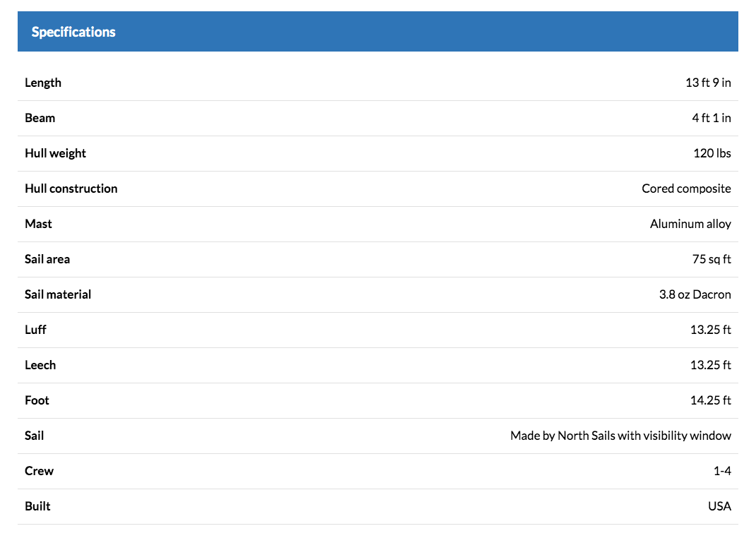Click the Length row label

pos(43,83)
